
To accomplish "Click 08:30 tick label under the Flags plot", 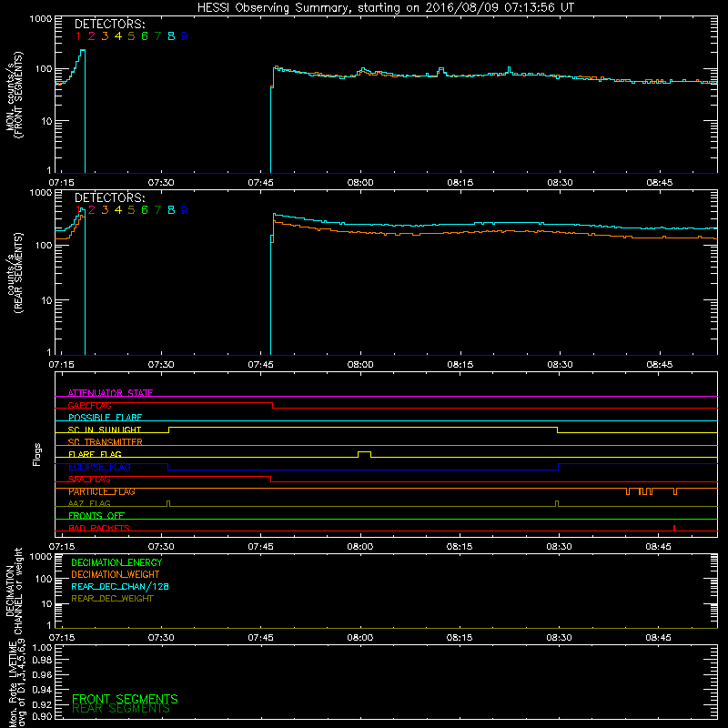I will point(559,547).
